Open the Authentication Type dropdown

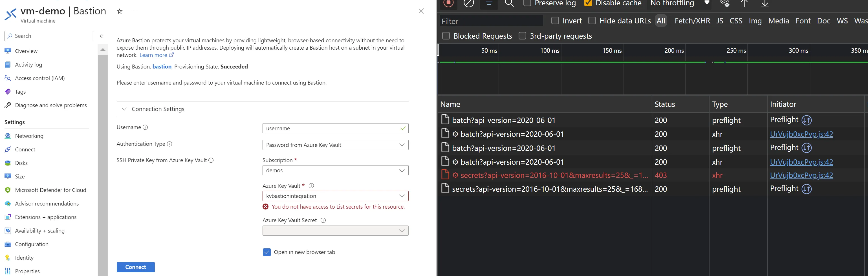(335, 145)
